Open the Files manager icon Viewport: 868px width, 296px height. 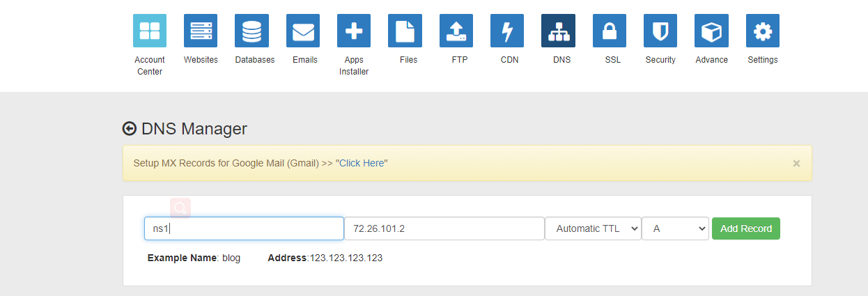coord(405,31)
